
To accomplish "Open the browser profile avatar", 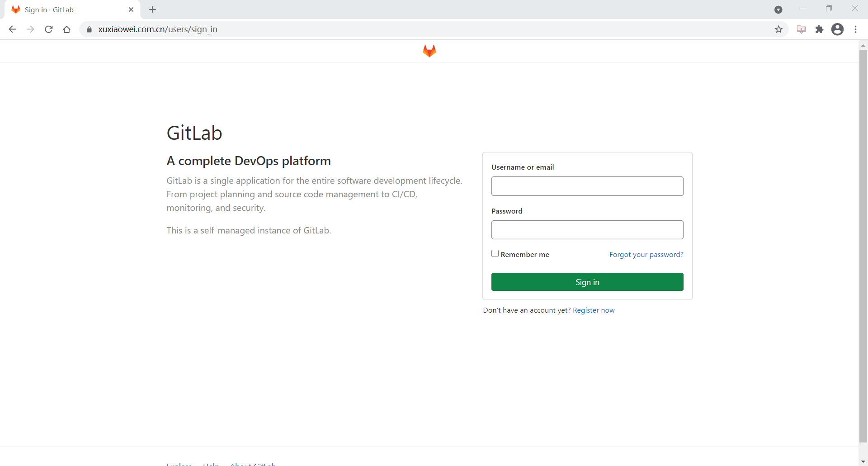I will [838, 29].
